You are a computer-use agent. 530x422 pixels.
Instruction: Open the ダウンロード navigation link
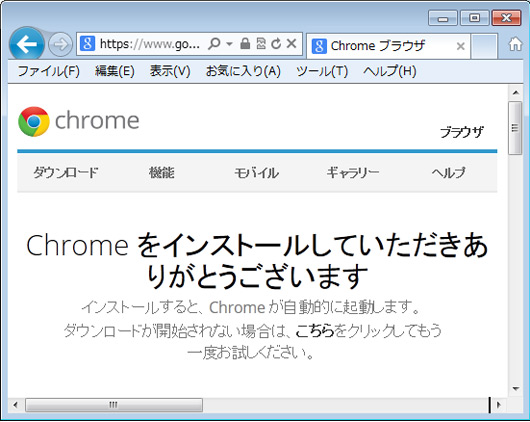[66, 172]
